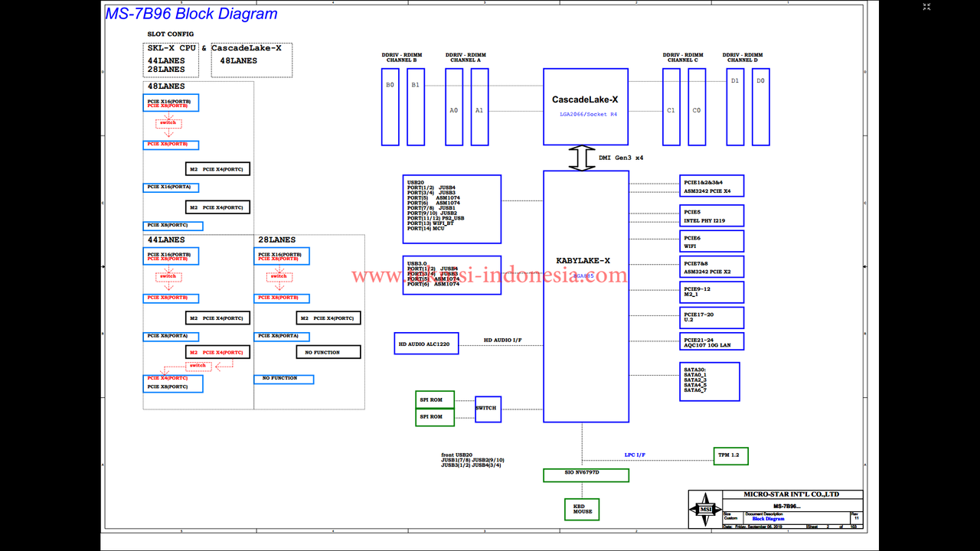The height and width of the screenshot is (551, 980).
Task: Select the CascadeLake-X LGA2066 CPU block
Action: [x=586, y=106]
